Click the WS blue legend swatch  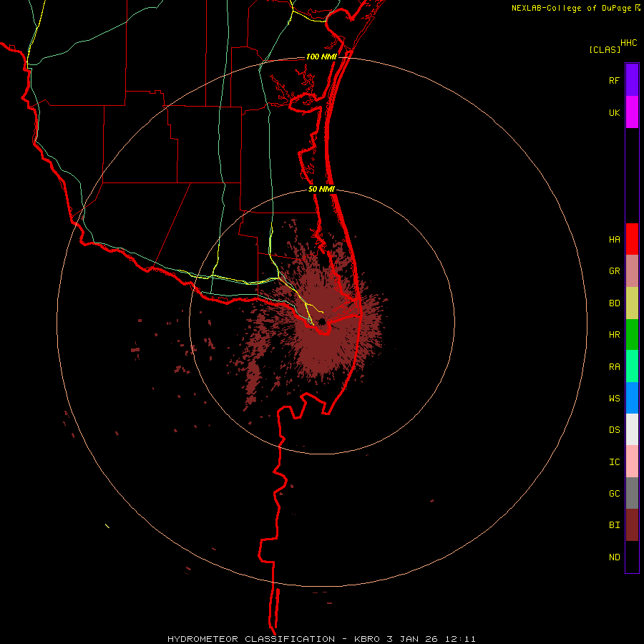pyautogui.click(x=632, y=398)
